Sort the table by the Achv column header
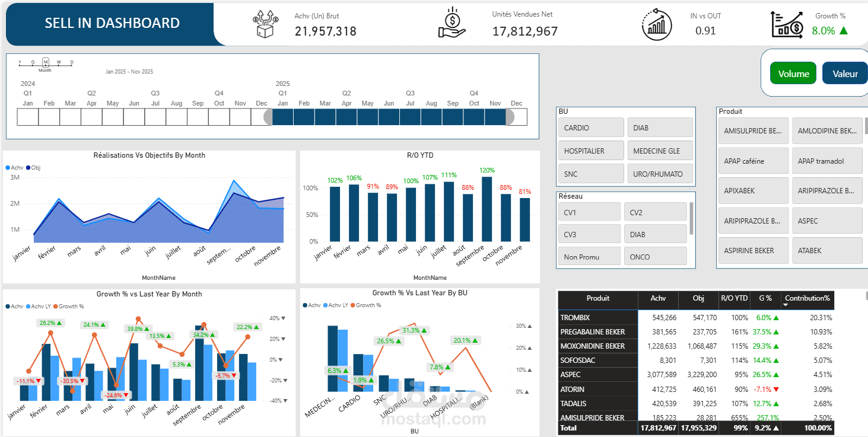The image size is (868, 437). (658, 299)
